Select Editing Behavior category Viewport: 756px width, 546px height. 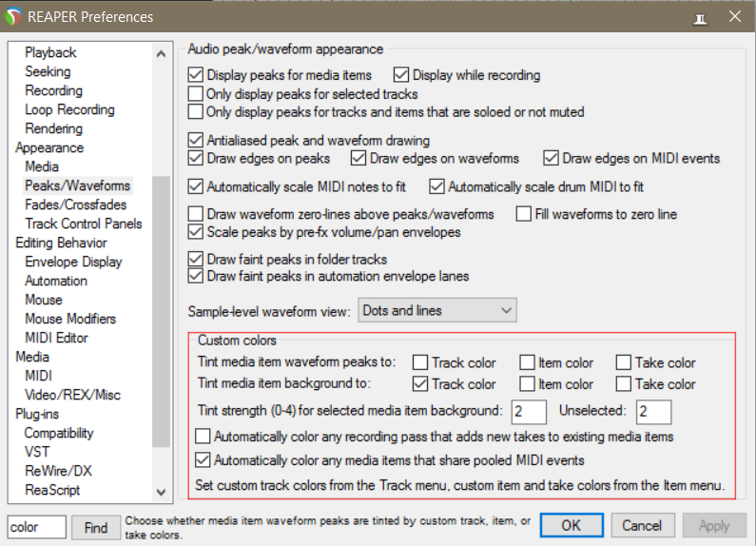(61, 243)
